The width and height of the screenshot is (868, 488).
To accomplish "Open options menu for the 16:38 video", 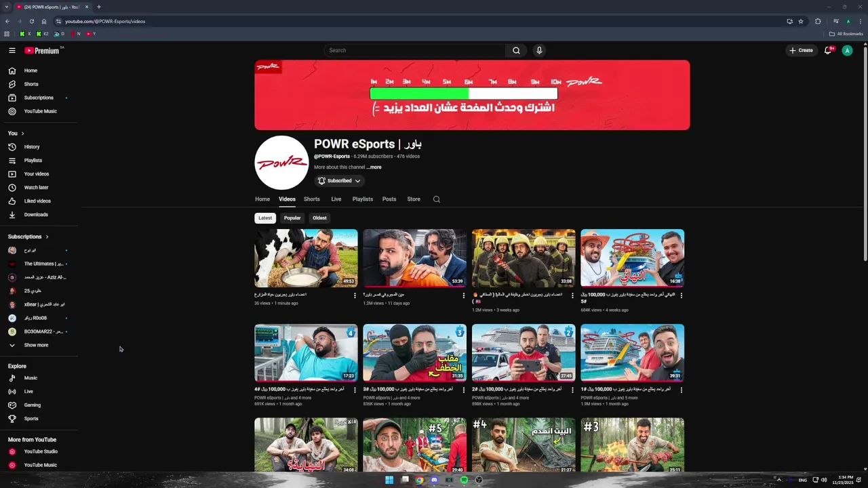I will [682, 296].
